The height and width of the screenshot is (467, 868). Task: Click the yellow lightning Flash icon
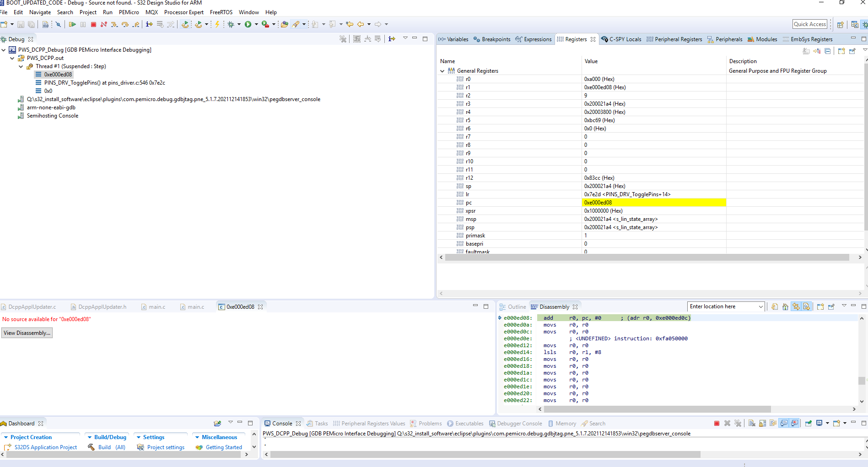point(217,24)
